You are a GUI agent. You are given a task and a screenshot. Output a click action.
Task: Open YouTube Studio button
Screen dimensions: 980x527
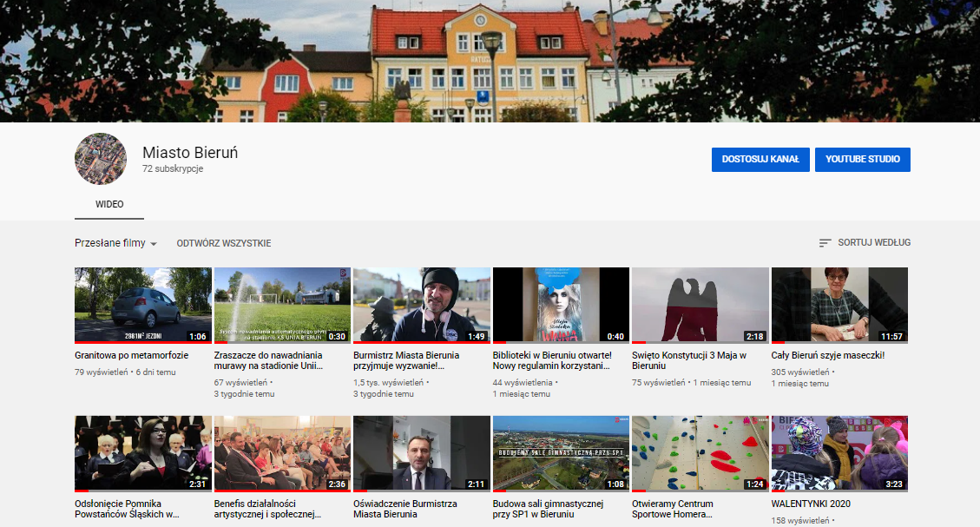pyautogui.click(x=862, y=160)
